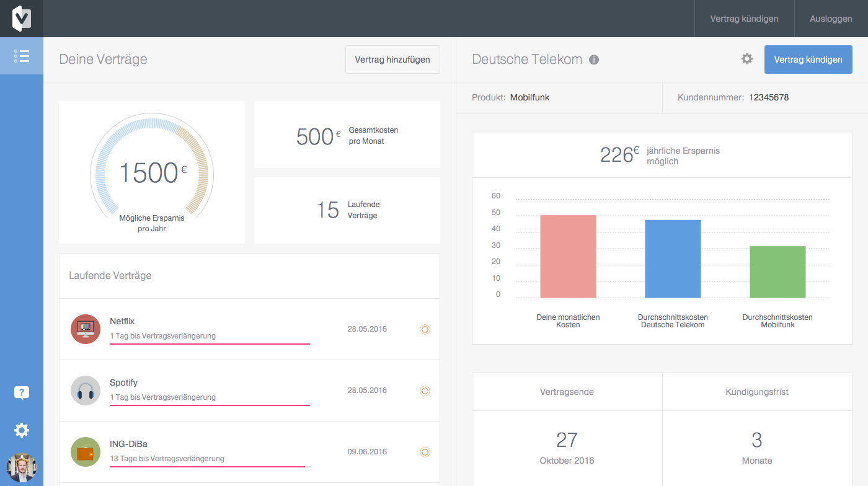This screenshot has height=486, width=868.
Task: Click the 1500 € savings gauge
Action: [152, 172]
